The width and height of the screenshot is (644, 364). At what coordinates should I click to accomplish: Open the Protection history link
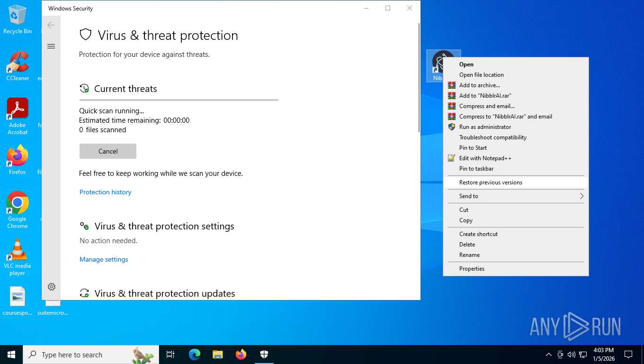pos(106,192)
